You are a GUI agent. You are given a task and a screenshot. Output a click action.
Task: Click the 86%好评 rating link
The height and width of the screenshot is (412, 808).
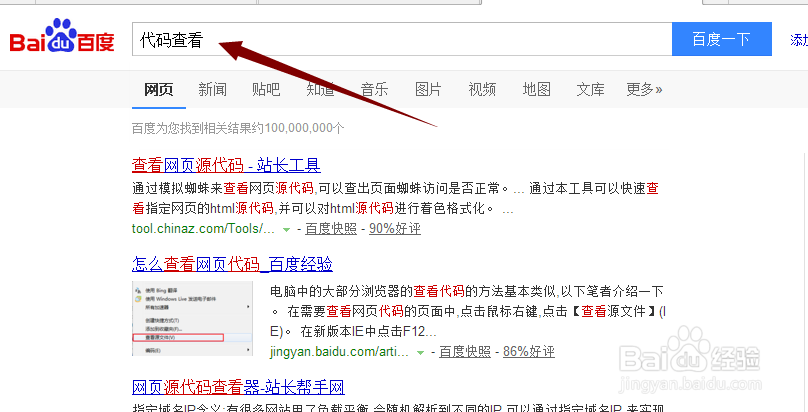(x=529, y=352)
